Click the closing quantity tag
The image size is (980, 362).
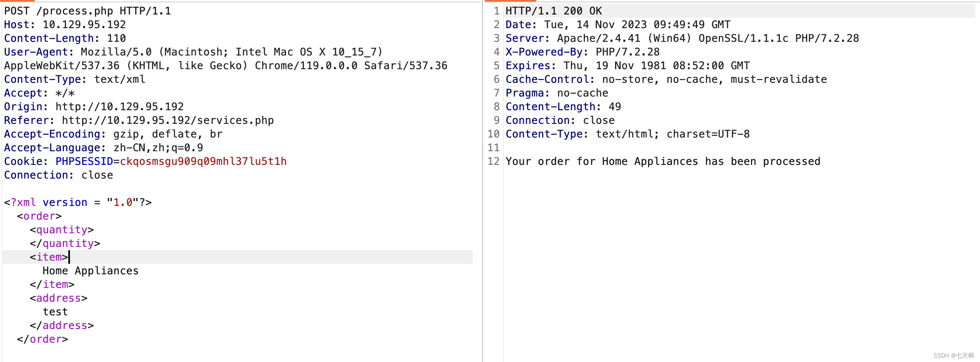(x=65, y=243)
